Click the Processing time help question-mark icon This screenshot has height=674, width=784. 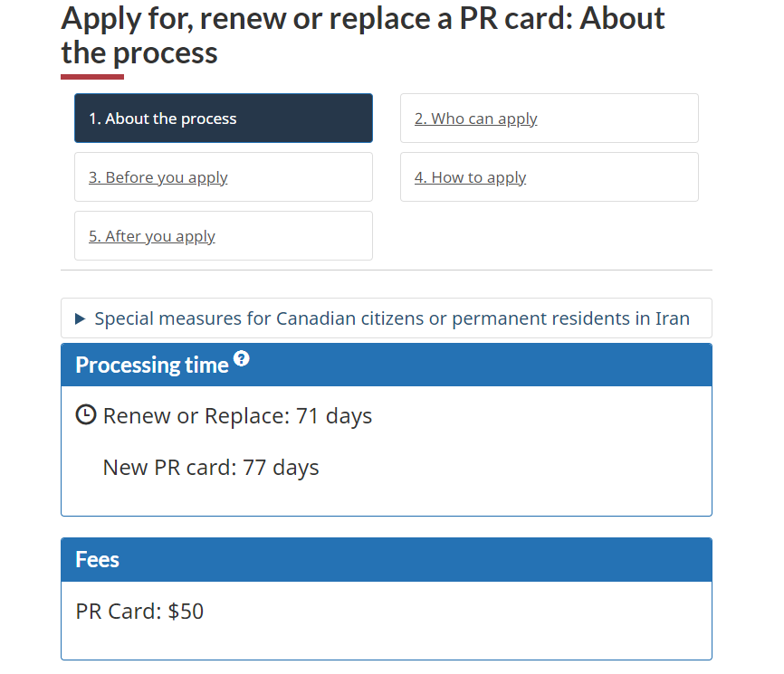241,359
